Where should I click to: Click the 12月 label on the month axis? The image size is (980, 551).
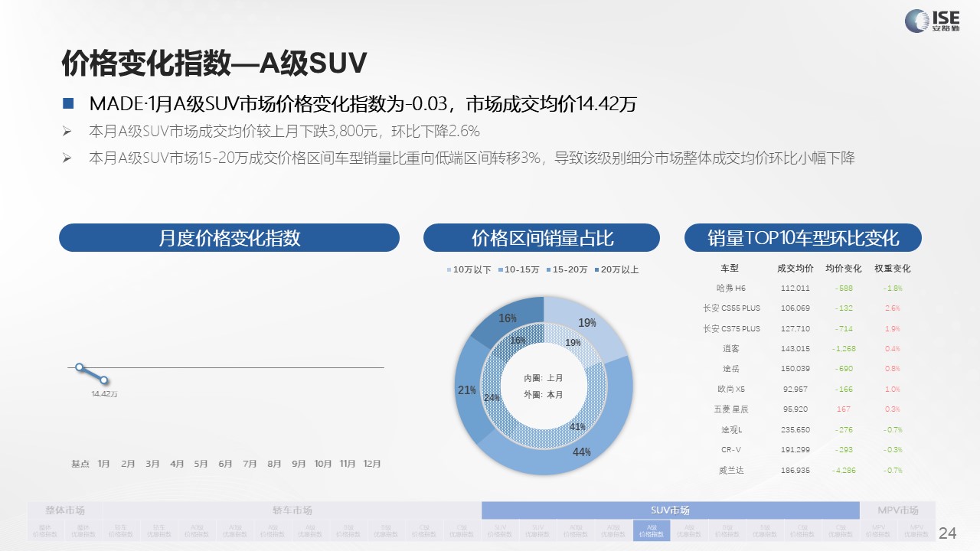click(x=371, y=464)
